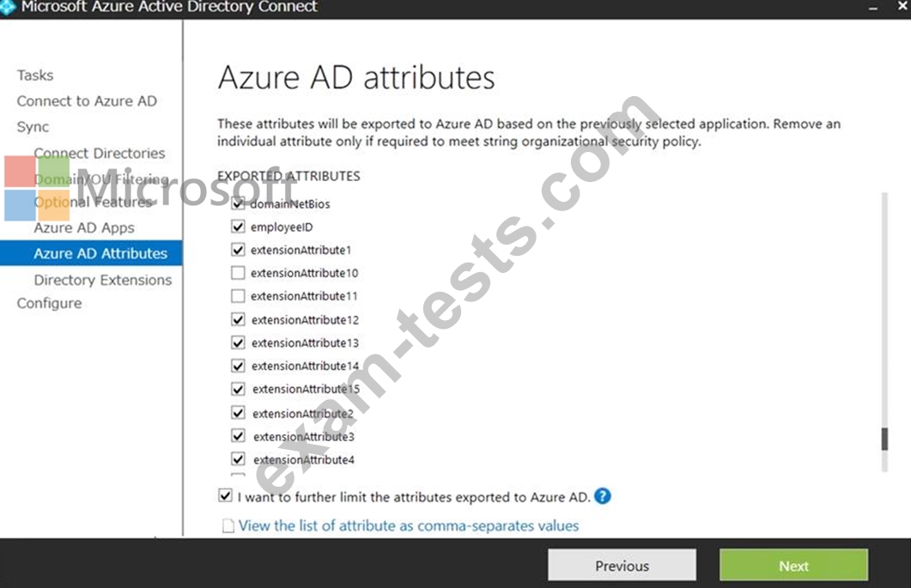Image resolution: width=911 pixels, height=588 pixels.
Task: Uncheck extensionAttribute12 checkbox
Action: click(238, 319)
